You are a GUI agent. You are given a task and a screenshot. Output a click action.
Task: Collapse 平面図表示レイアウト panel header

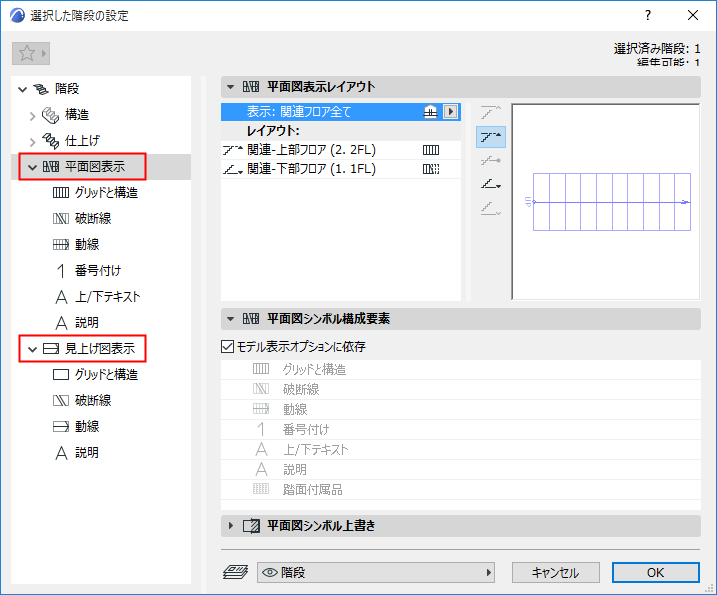coord(460,87)
